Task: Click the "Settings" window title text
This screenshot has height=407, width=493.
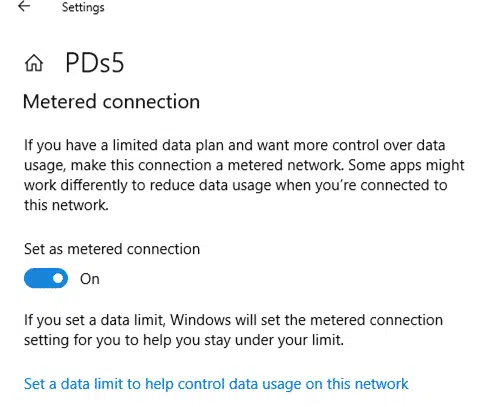Action: (83, 7)
